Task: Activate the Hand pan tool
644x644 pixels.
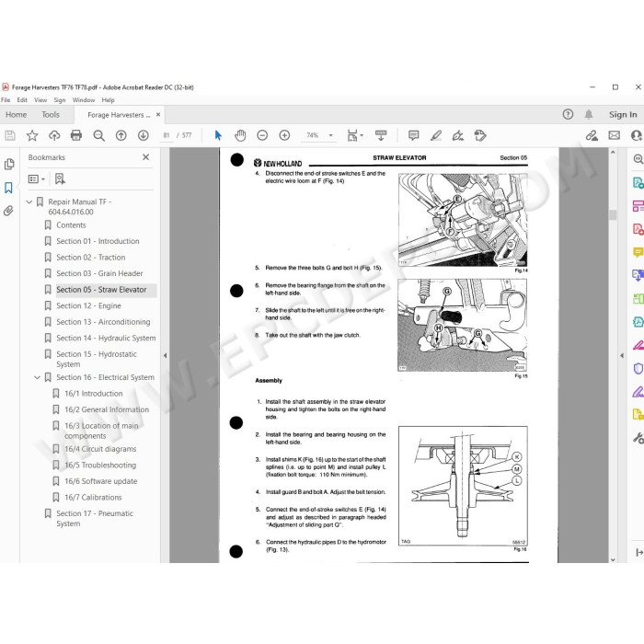Action: pyautogui.click(x=240, y=135)
